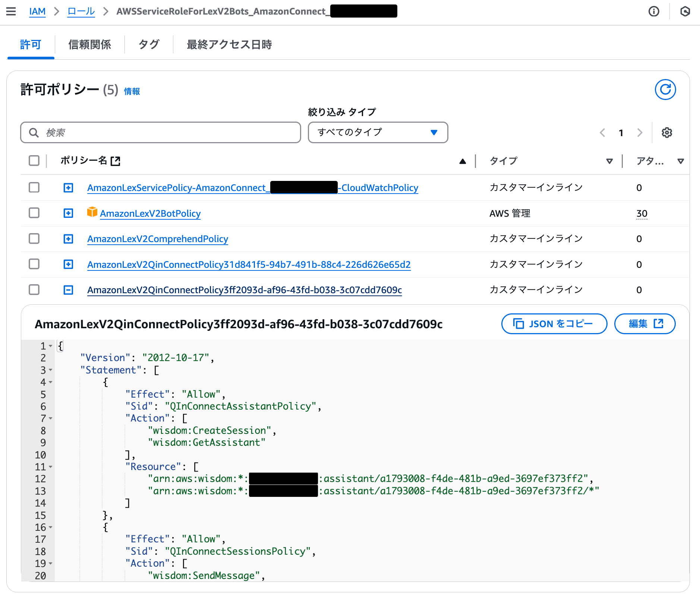This screenshot has height=611, width=700.
Task: Click the AWS 管理 type cell
Action: 510,213
